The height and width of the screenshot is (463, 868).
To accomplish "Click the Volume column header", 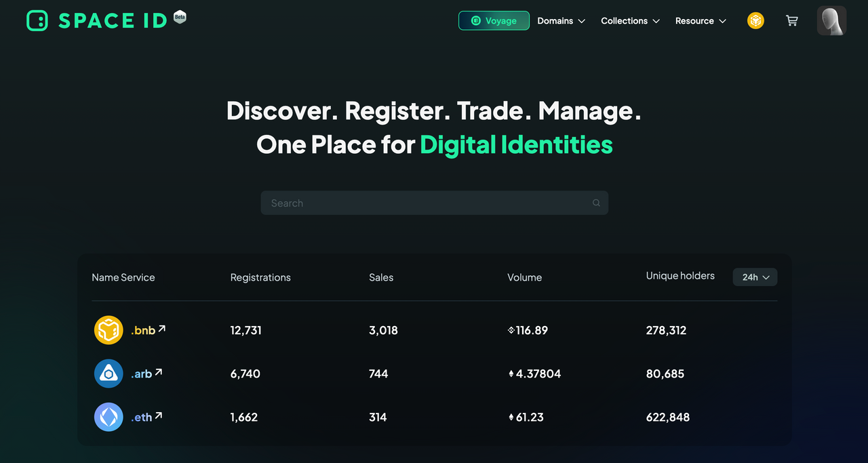I will click(x=524, y=277).
